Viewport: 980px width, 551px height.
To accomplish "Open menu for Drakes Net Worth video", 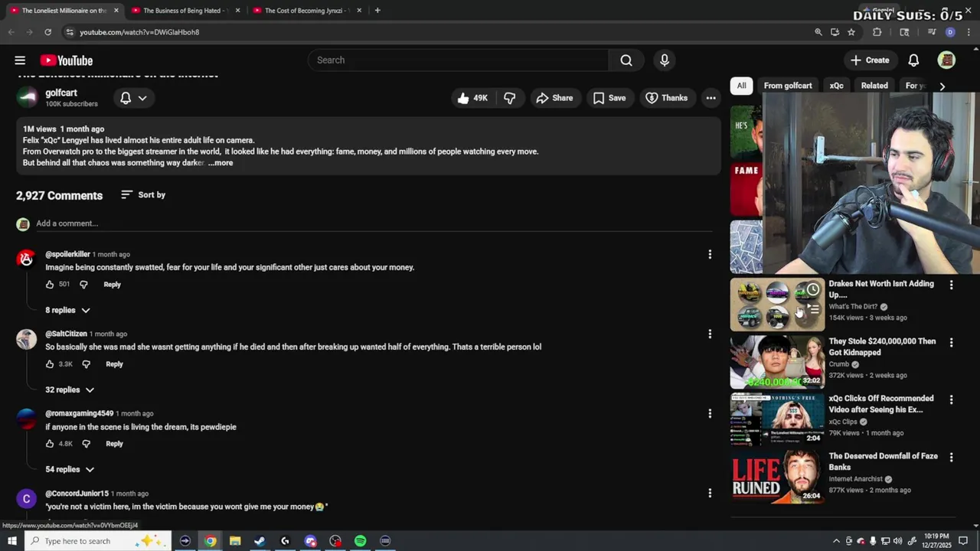I will click(951, 285).
